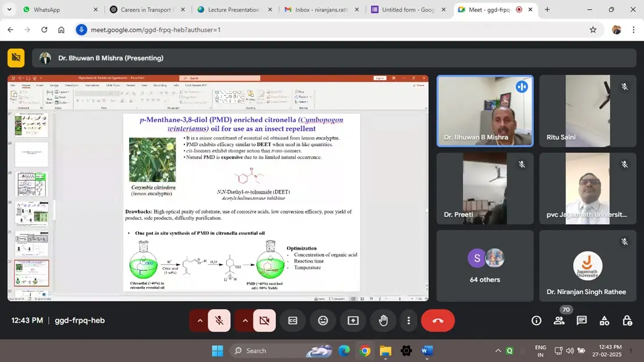The height and width of the screenshot is (362, 644).
Task: Select the Ritu Saini video tile
Action: pos(588,111)
